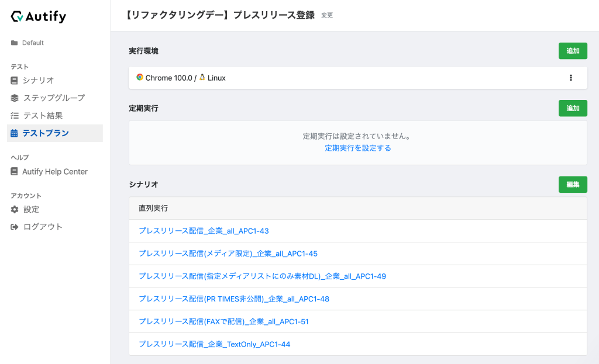Image resolution: width=599 pixels, height=364 pixels.
Task: Click the 設定 gear icon
Action: (x=15, y=209)
